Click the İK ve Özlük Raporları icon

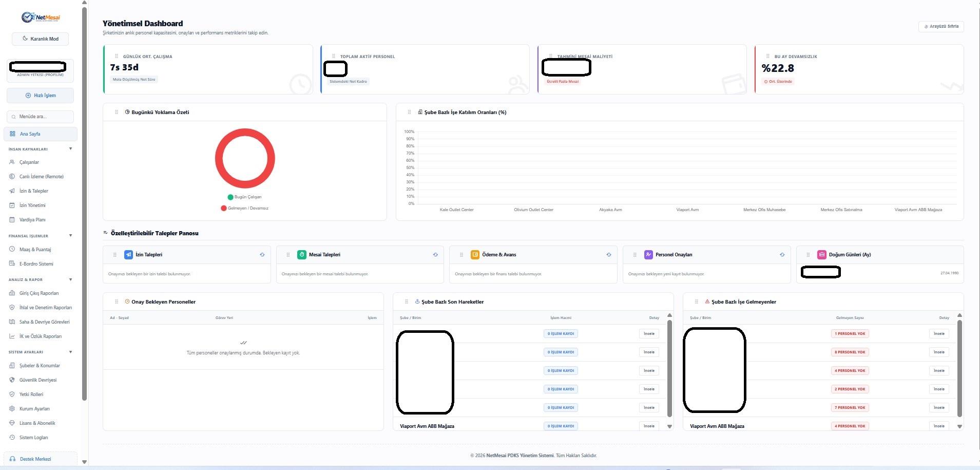point(12,336)
